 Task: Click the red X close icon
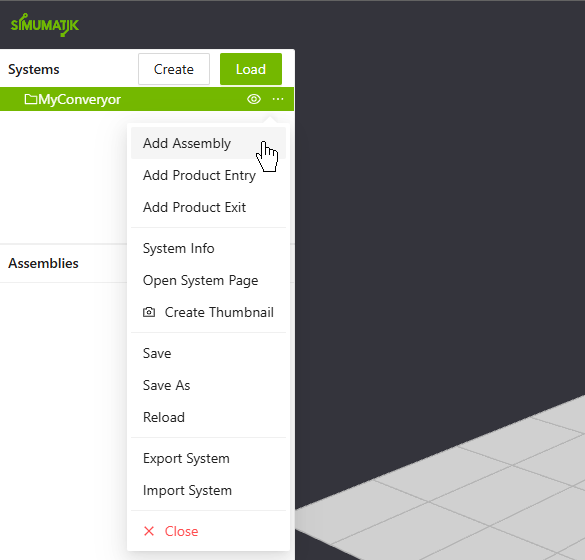pos(149,531)
